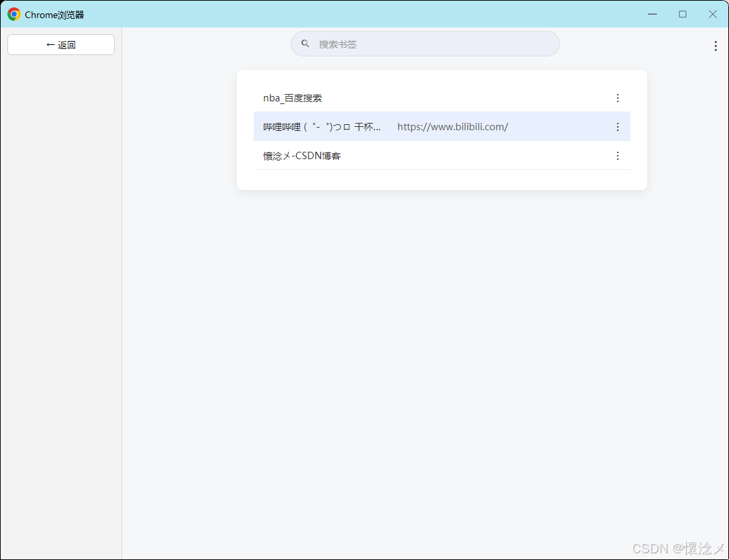The width and height of the screenshot is (729, 560).
Task: Open more actions for nba_百度搜索 bookmark
Action: 618,97
